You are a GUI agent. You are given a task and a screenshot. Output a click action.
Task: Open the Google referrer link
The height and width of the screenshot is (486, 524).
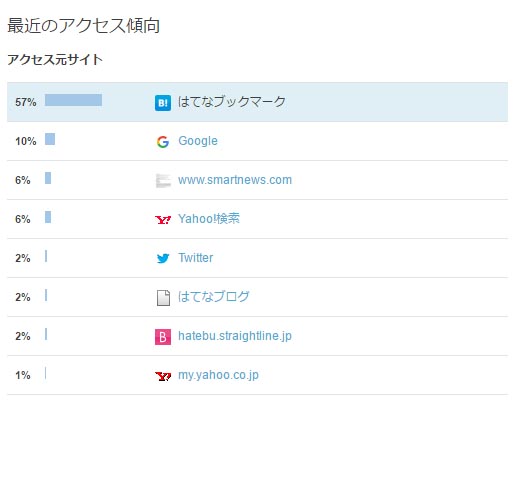198,141
